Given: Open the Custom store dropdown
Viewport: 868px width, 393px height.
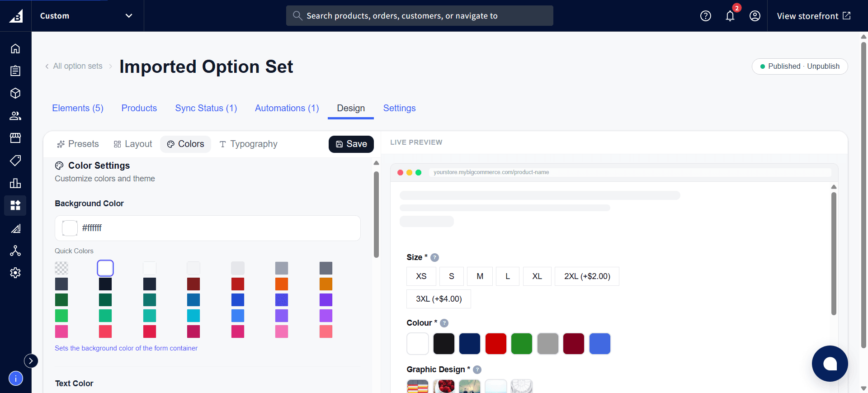Looking at the screenshot, I should click(x=86, y=16).
